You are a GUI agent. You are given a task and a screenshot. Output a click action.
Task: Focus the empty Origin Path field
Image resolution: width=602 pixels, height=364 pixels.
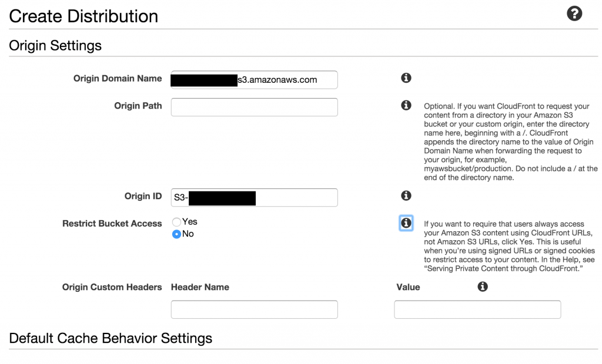point(254,107)
